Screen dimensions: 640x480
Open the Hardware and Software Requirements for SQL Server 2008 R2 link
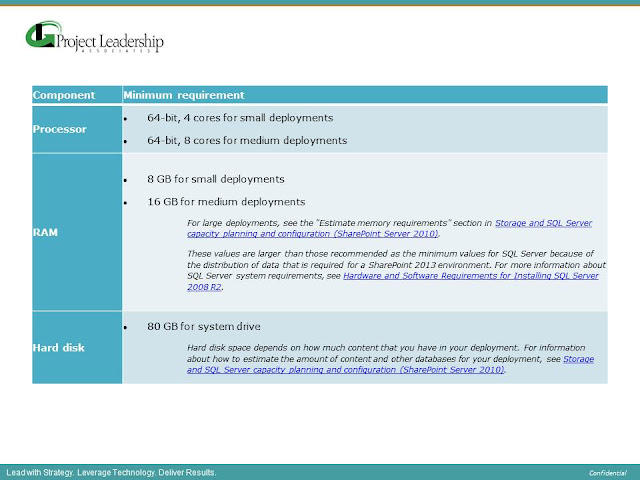tap(393, 281)
